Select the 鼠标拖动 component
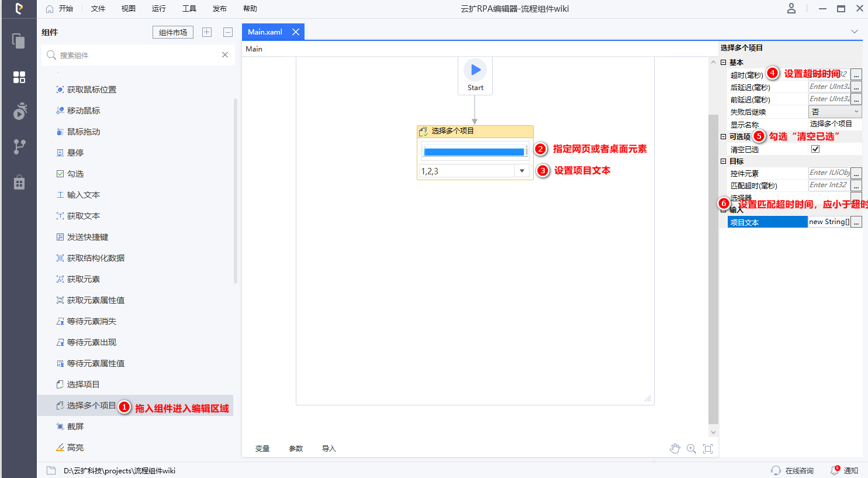868x478 pixels. [83, 132]
